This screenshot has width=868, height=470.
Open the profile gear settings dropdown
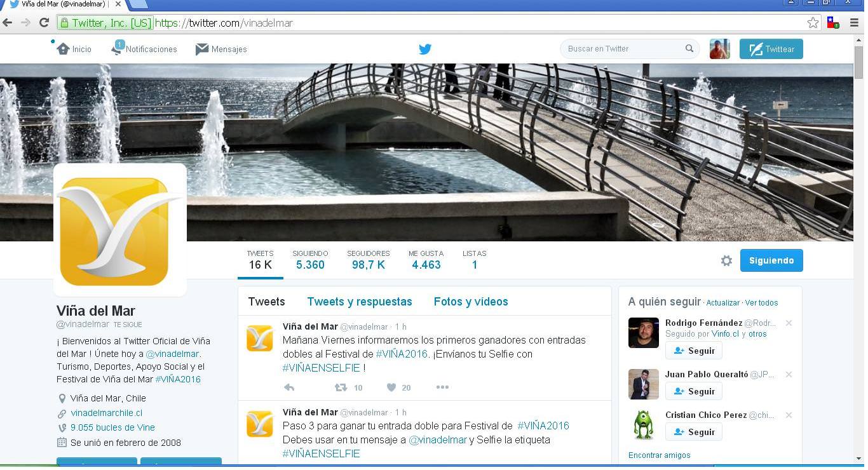click(726, 260)
